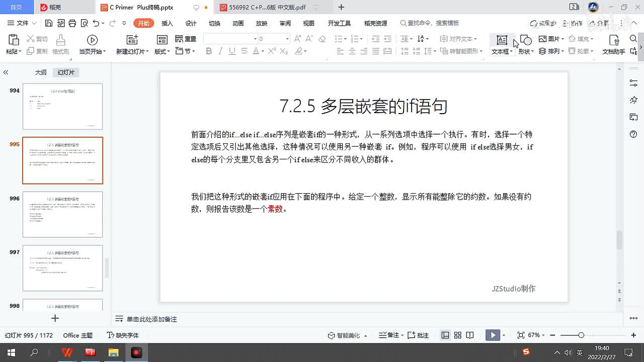Image resolution: width=644 pixels, height=362 pixels.
Task: Select slide 997 thumbnail
Action: [62, 268]
